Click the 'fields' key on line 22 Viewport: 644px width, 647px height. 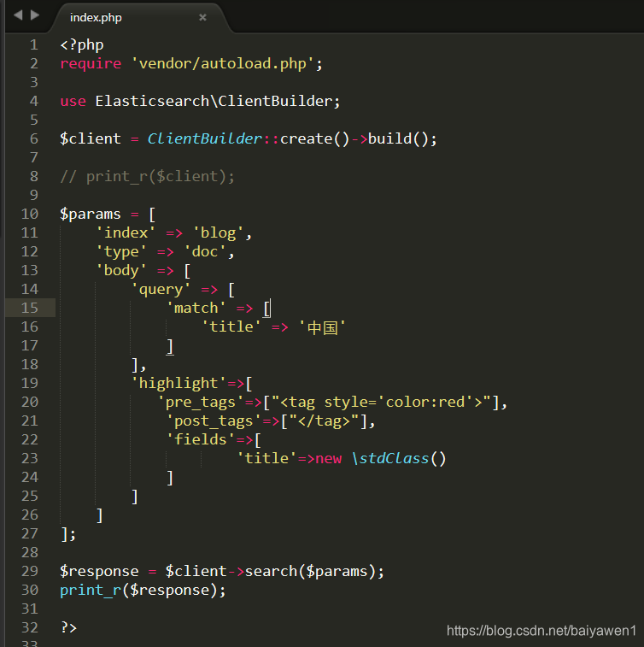pos(201,439)
